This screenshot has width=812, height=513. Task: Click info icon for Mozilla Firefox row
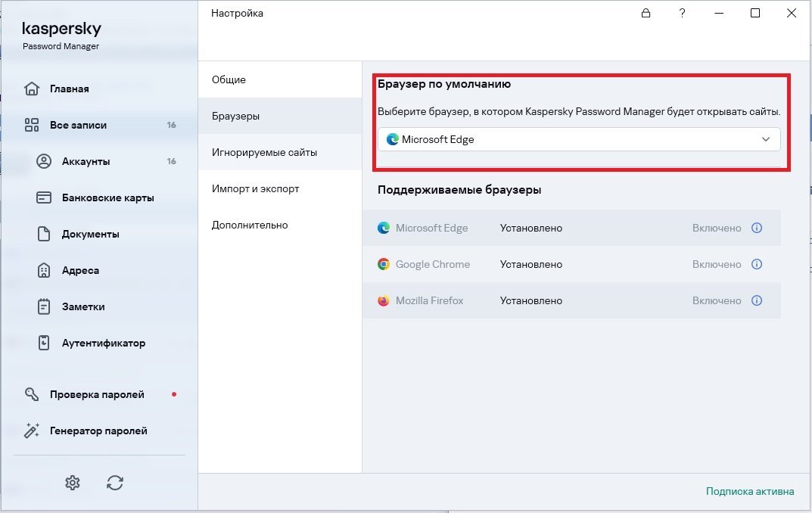pyautogui.click(x=757, y=300)
